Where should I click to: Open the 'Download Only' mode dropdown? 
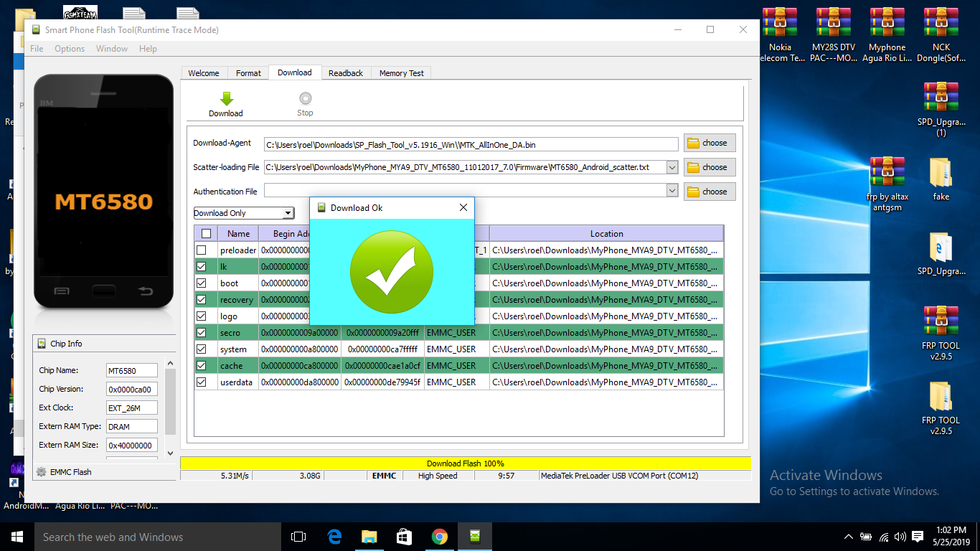pyautogui.click(x=244, y=213)
